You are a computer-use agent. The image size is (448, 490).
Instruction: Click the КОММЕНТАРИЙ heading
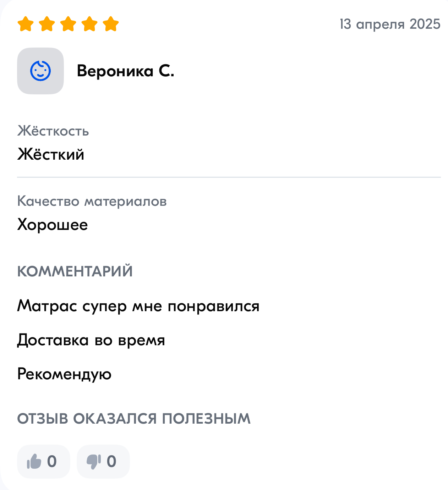[x=75, y=271]
